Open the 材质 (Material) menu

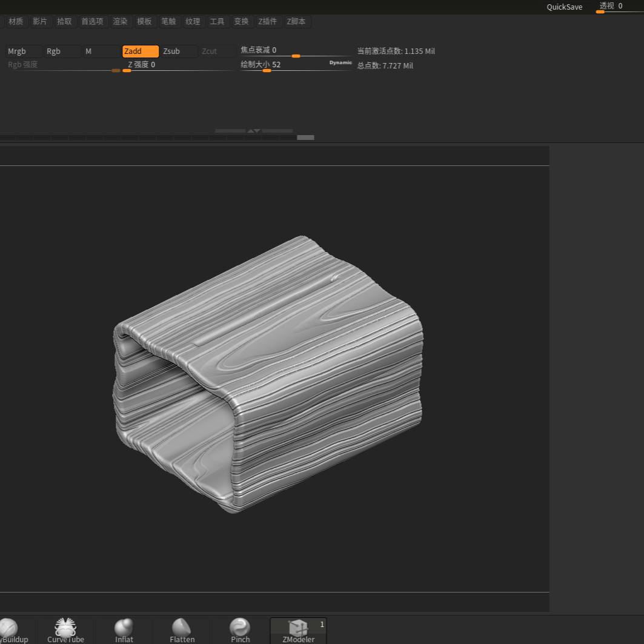pyautogui.click(x=16, y=21)
